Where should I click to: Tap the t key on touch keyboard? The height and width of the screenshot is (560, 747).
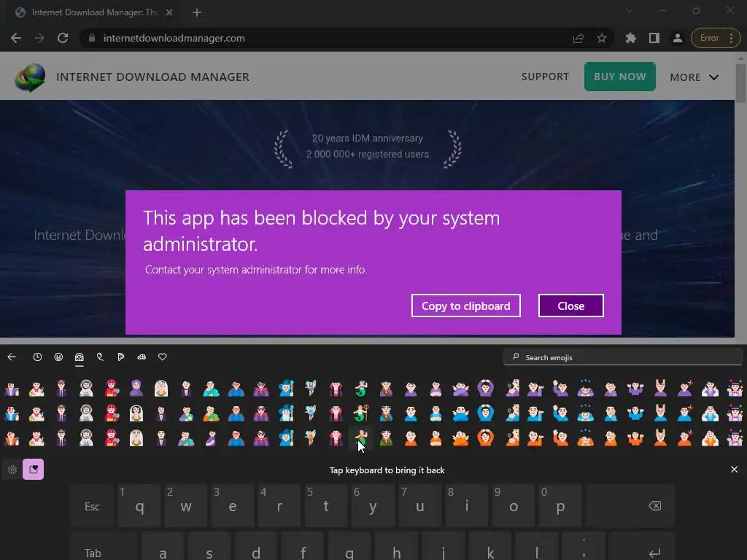tap(326, 506)
